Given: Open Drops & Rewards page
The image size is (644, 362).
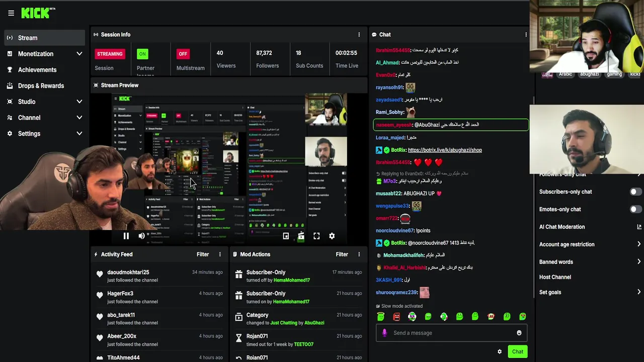Looking at the screenshot, I should [45, 86].
